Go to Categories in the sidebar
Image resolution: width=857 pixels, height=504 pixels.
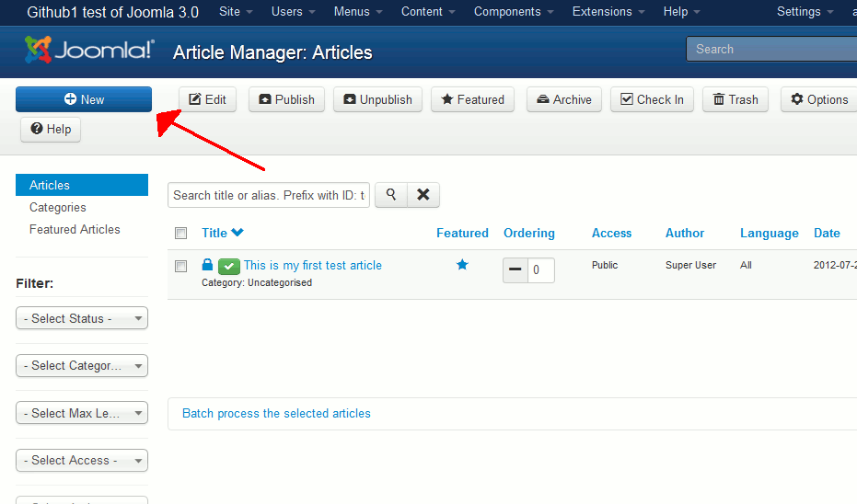point(58,208)
